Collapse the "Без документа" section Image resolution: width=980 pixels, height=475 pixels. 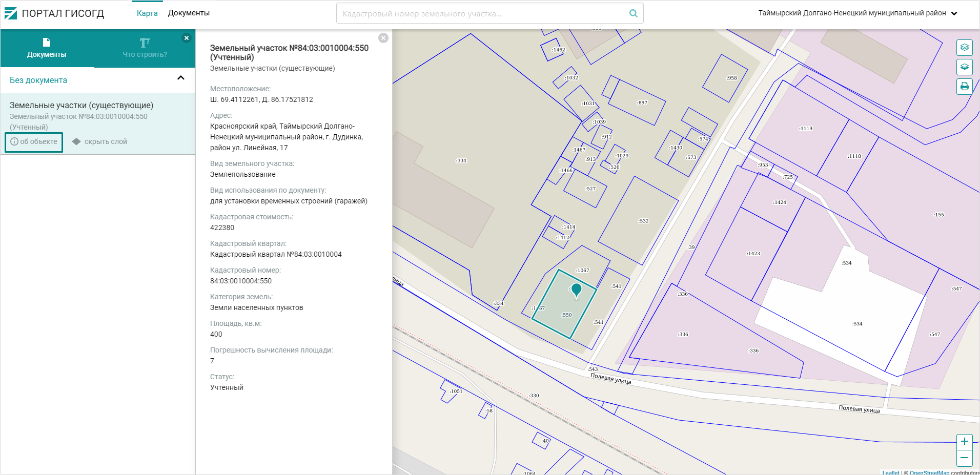[180, 78]
